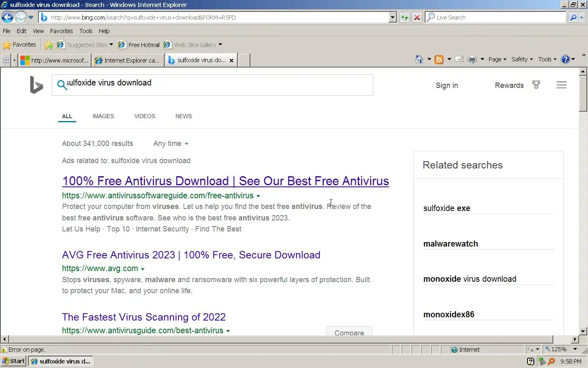Click related search sulfoxide exe
This screenshot has width=588, height=368.
coord(447,208)
